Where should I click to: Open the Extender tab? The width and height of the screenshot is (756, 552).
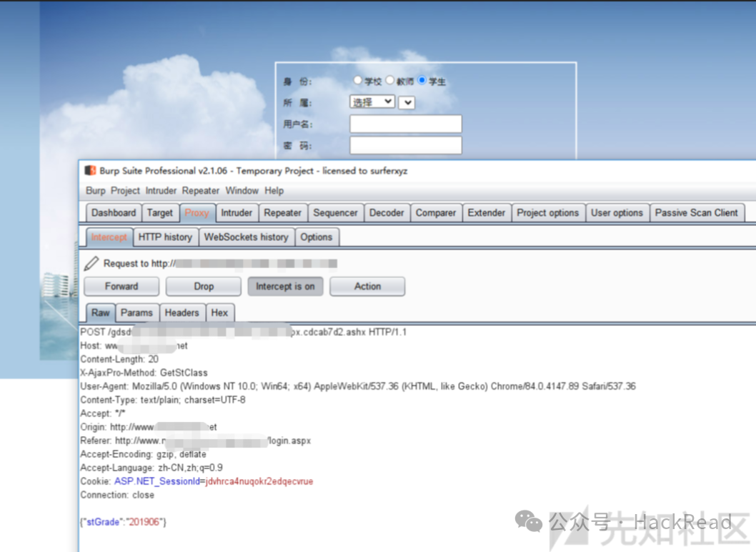(487, 213)
